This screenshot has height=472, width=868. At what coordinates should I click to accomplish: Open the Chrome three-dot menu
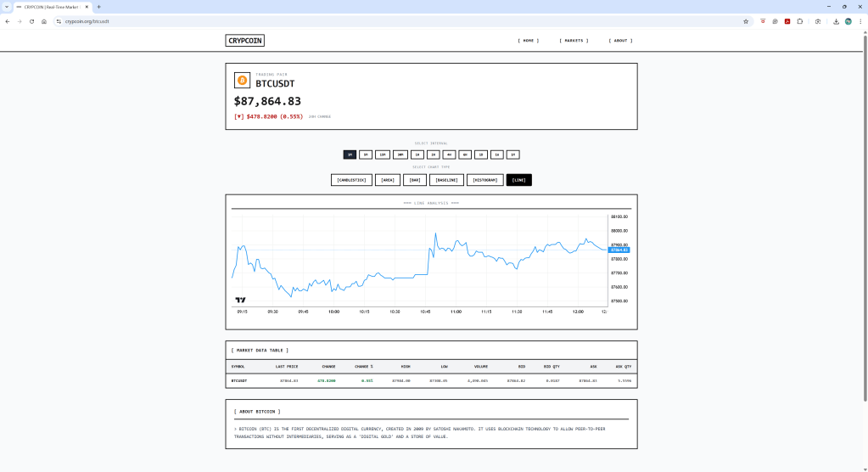860,21
